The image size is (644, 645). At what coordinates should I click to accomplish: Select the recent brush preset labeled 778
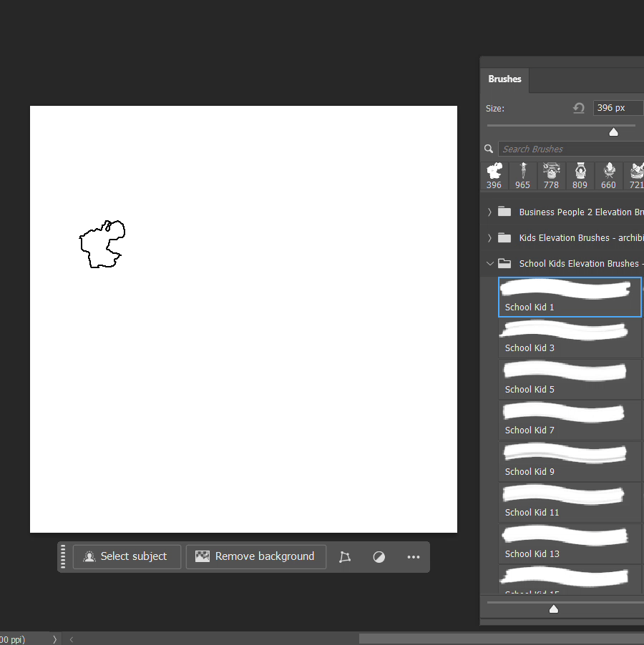click(x=551, y=175)
